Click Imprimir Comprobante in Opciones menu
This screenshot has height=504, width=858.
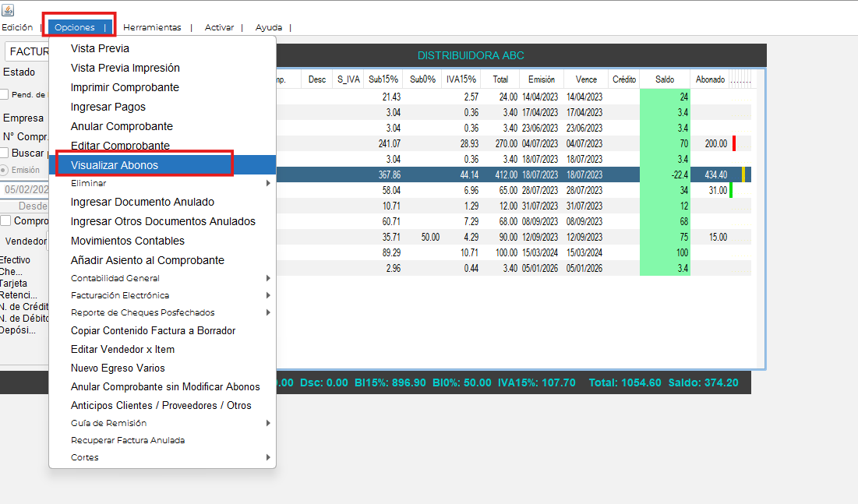point(125,87)
